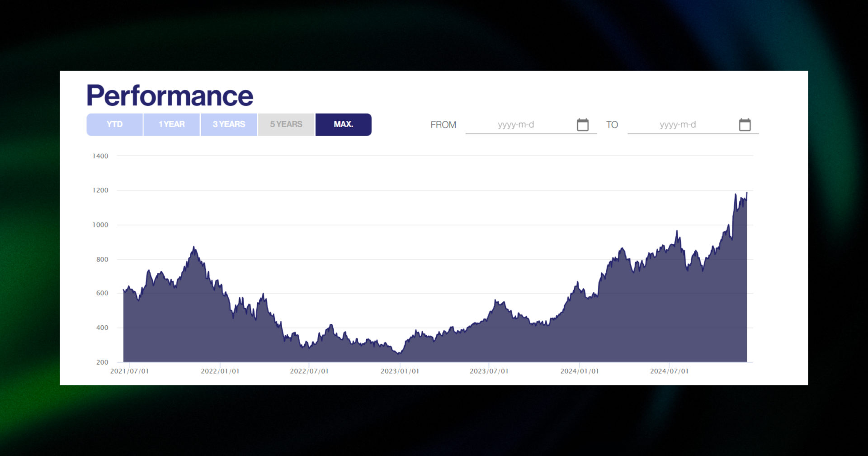
Task: Click the FROM field label
Action: coord(443,125)
